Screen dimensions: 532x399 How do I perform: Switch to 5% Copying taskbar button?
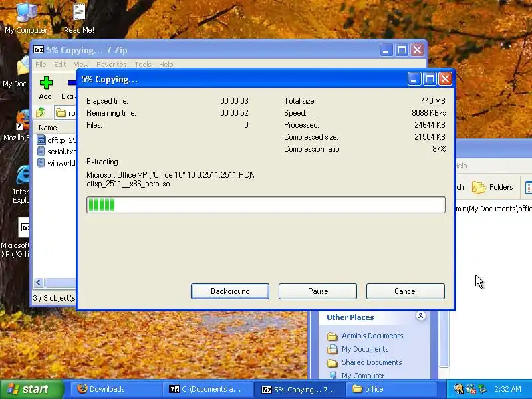(x=300, y=389)
